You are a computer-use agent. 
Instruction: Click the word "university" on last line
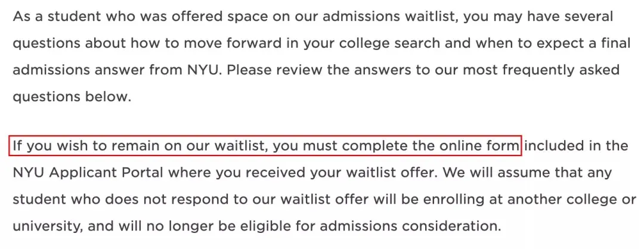click(x=45, y=226)
